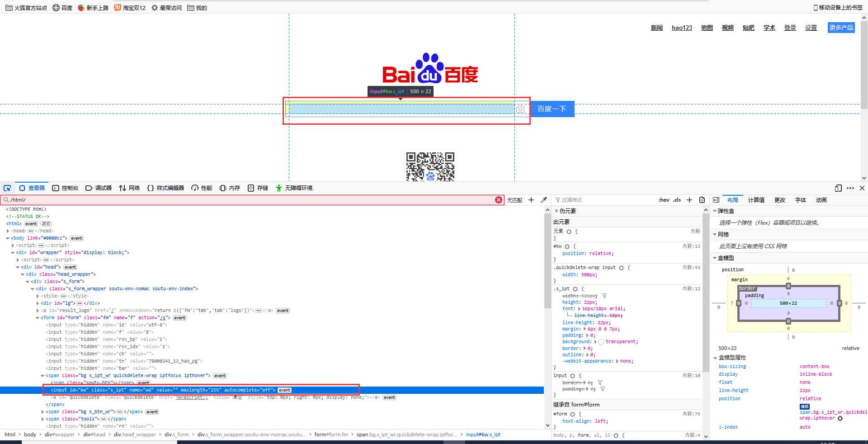
Task: Click the 过滤样式 filter styles field
Action: pyautogui.click(x=606, y=200)
